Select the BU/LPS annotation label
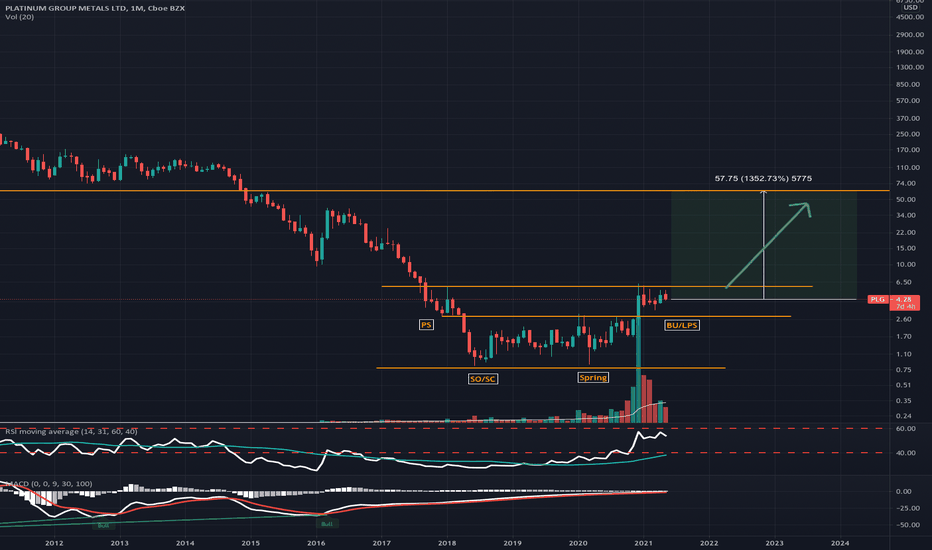932x550 pixels. tap(682, 325)
